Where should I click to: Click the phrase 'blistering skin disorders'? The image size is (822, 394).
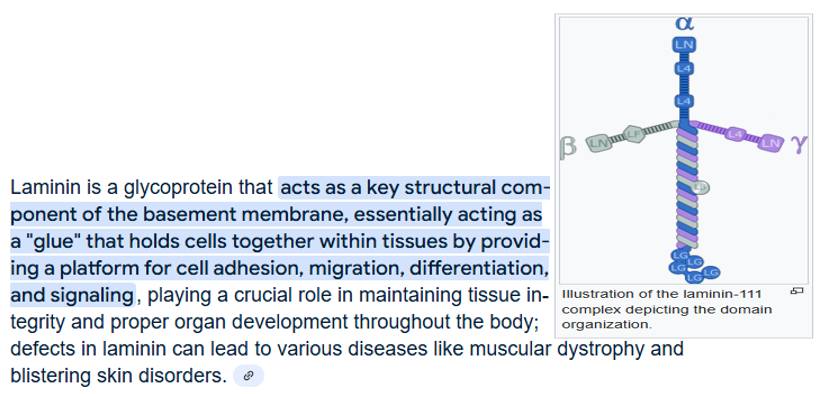(118, 375)
